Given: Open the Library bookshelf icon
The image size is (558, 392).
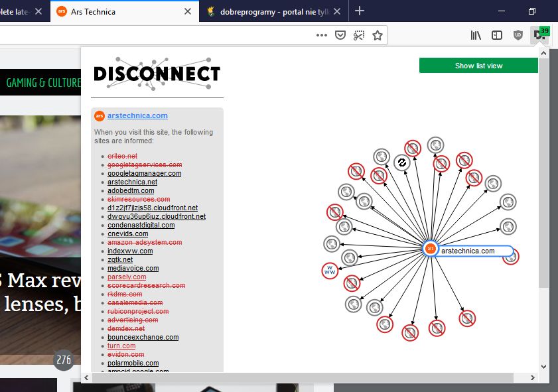Looking at the screenshot, I should (x=476, y=35).
